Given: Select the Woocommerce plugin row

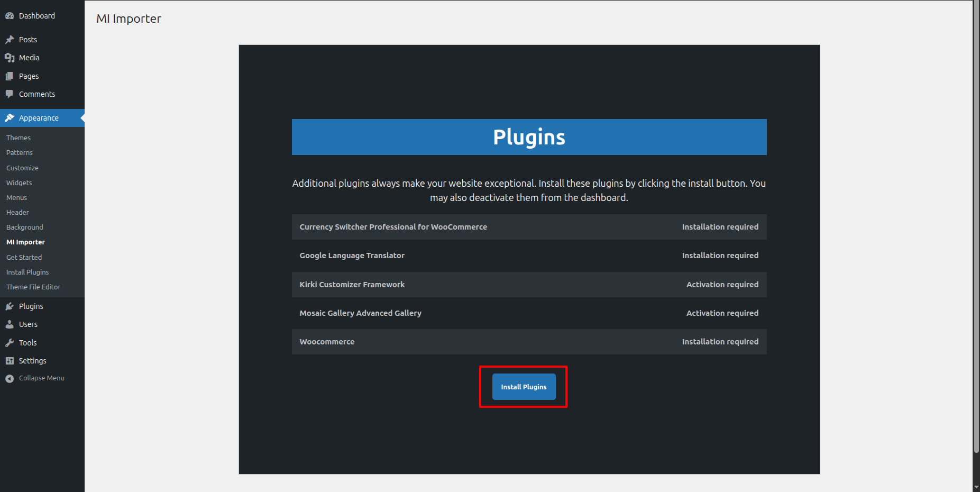Looking at the screenshot, I should (529, 342).
